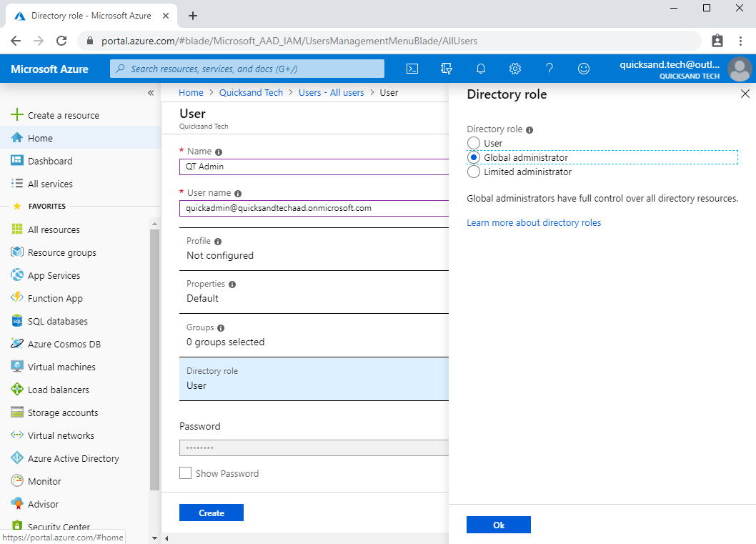
Task: Open the Groups selection
Action: 314,335
